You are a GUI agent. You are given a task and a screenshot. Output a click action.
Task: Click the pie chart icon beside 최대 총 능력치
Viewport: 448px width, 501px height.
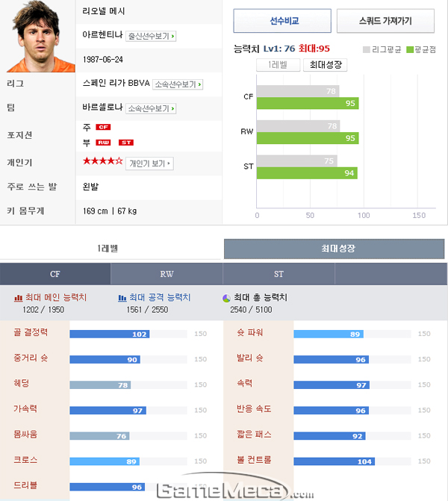(226, 299)
